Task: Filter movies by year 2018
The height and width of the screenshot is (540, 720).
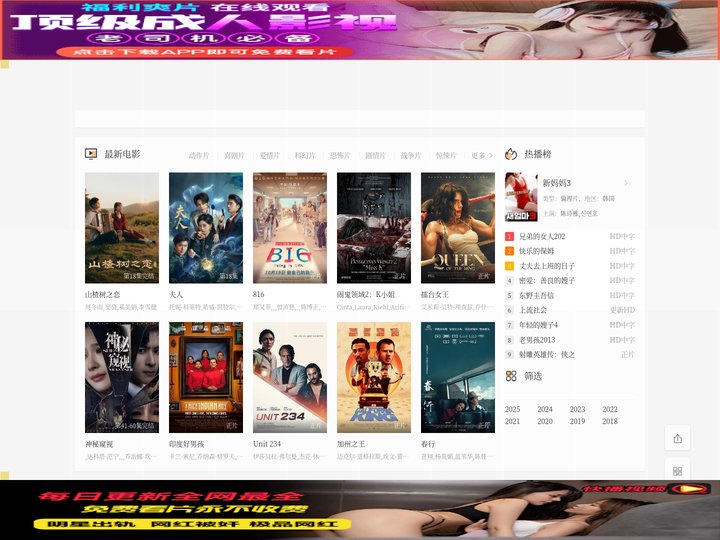Action: pyautogui.click(x=610, y=421)
